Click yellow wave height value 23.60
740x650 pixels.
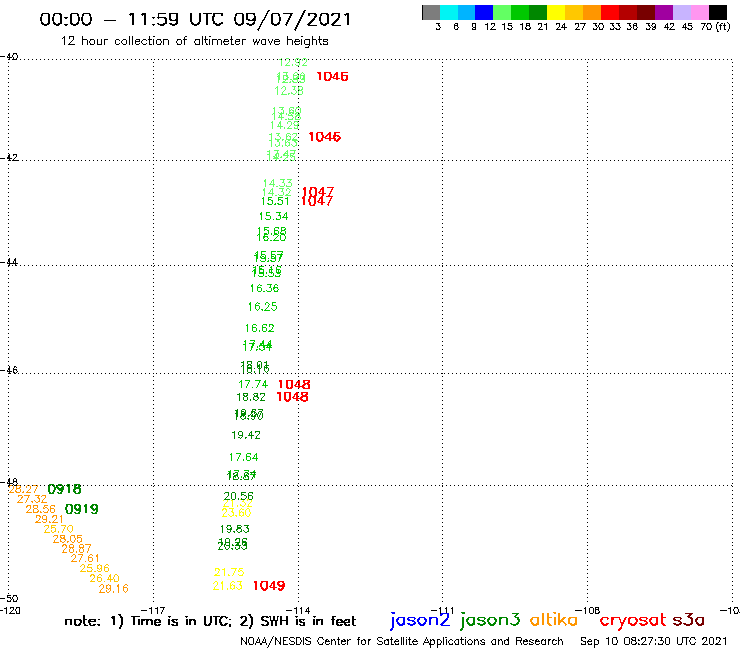point(236,513)
